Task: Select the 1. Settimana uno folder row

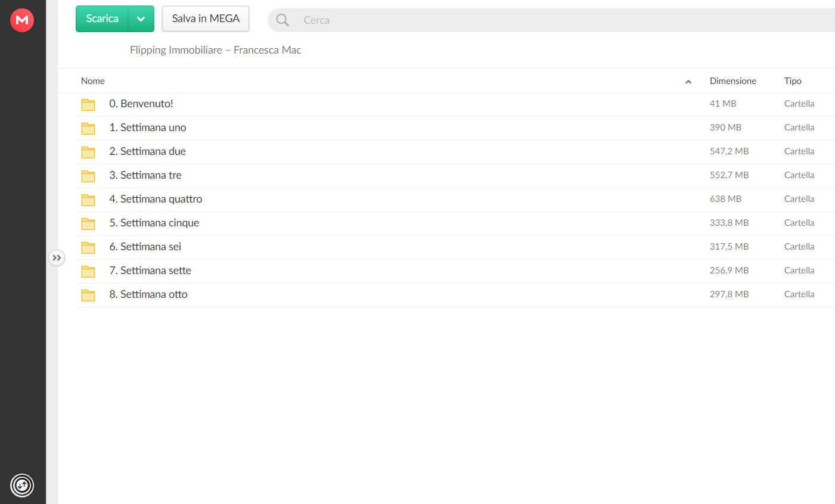Action: pyautogui.click(x=456, y=128)
